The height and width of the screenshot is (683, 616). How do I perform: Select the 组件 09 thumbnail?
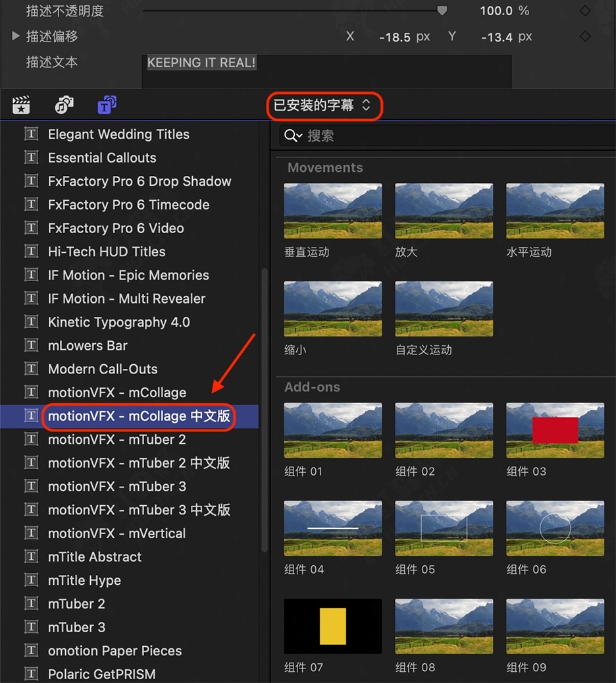click(x=555, y=626)
